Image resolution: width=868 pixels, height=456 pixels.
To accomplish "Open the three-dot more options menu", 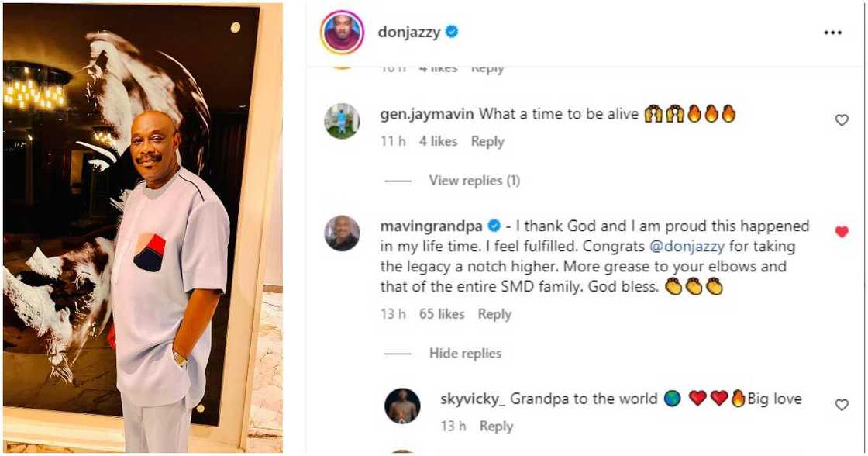I will point(832,33).
